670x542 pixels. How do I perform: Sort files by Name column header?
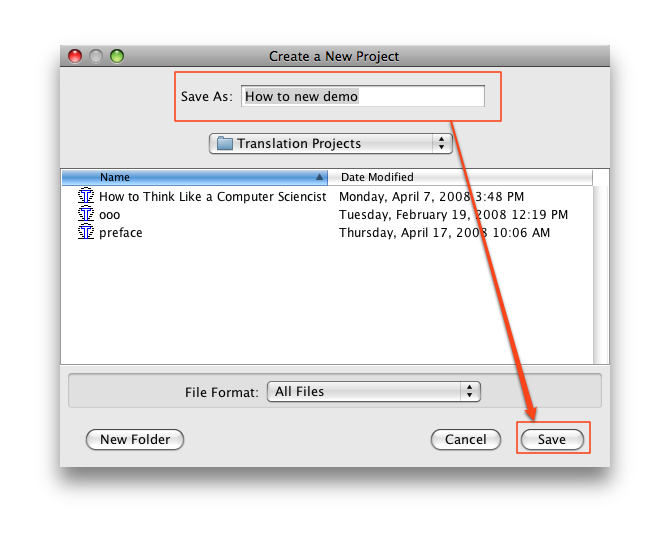tap(190, 177)
